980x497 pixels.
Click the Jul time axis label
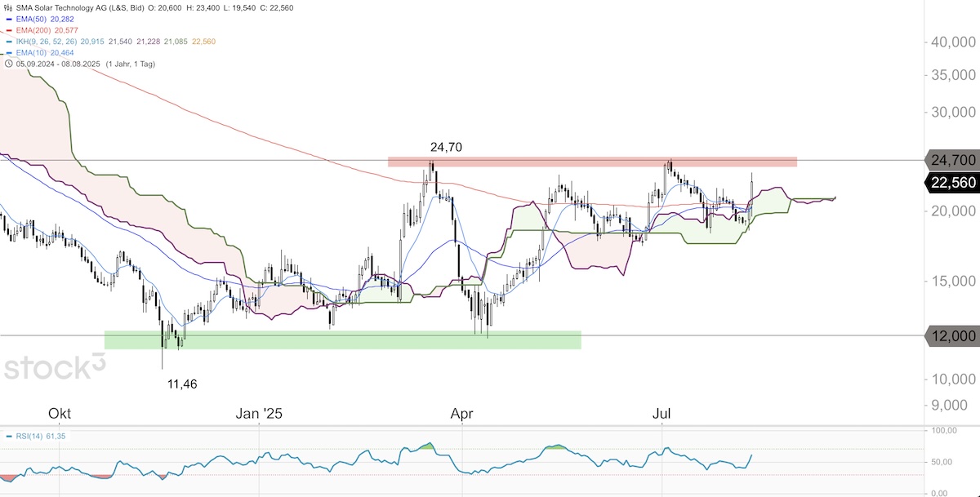[661, 414]
